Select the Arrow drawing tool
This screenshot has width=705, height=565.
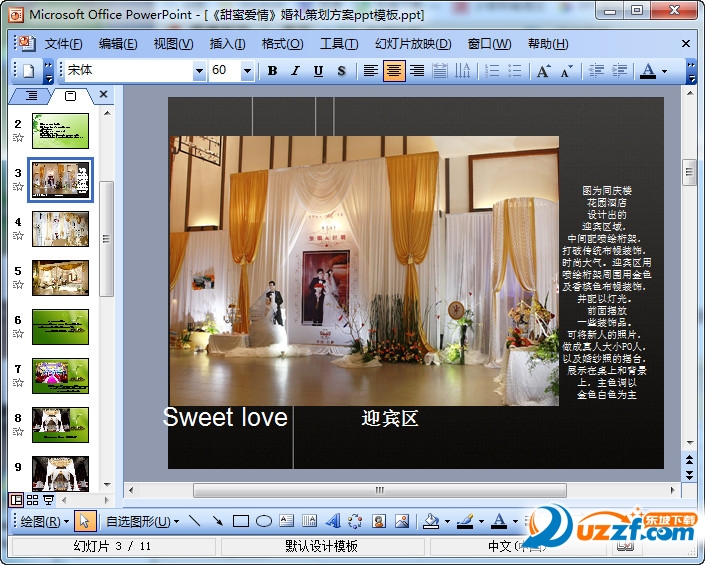(x=218, y=521)
